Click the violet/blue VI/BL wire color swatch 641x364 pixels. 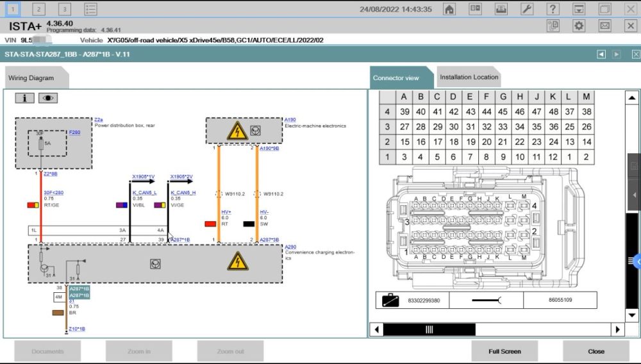[x=122, y=205]
